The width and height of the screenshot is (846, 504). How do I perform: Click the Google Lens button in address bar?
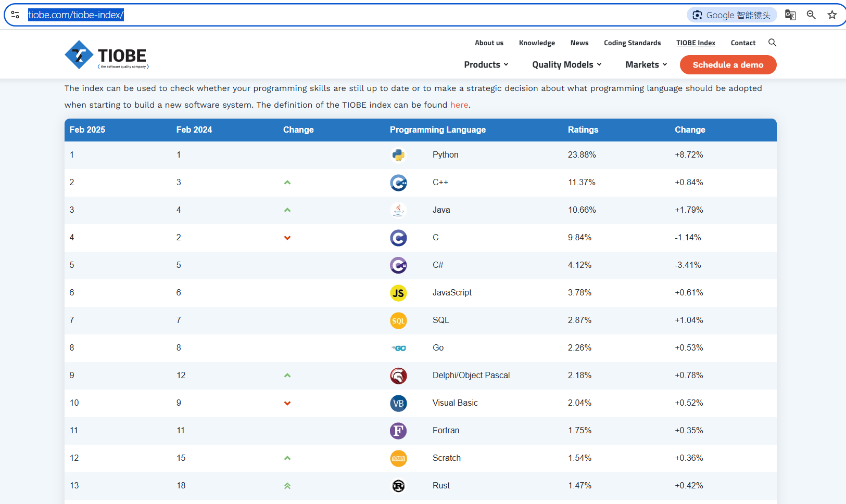pos(731,15)
